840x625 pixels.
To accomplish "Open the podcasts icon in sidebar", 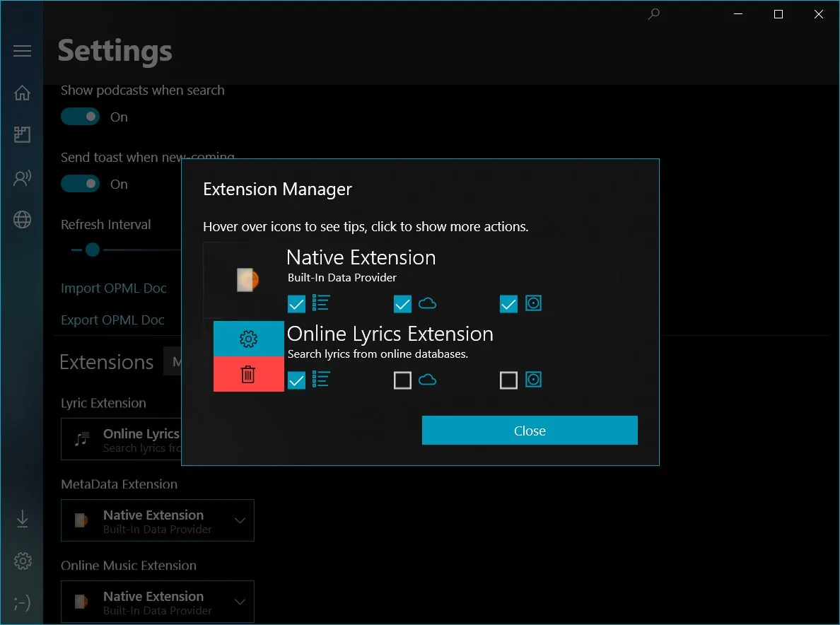I will pos(22,177).
